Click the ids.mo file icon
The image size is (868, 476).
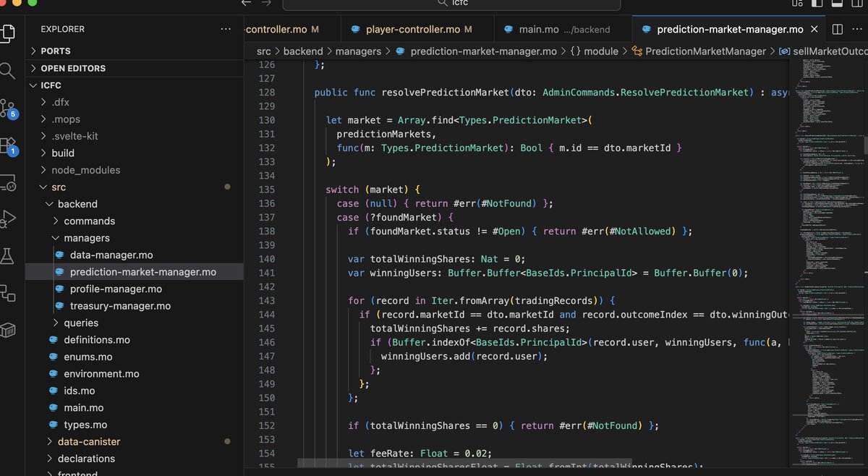pyautogui.click(x=52, y=391)
